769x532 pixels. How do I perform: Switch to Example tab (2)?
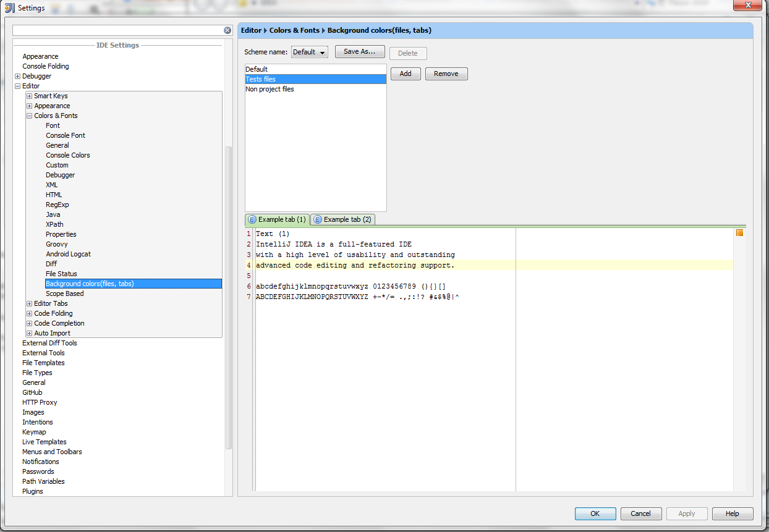(342, 219)
